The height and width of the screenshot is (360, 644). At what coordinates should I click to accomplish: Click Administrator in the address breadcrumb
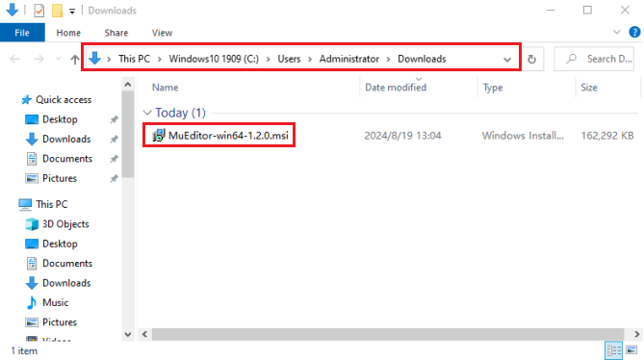349,59
